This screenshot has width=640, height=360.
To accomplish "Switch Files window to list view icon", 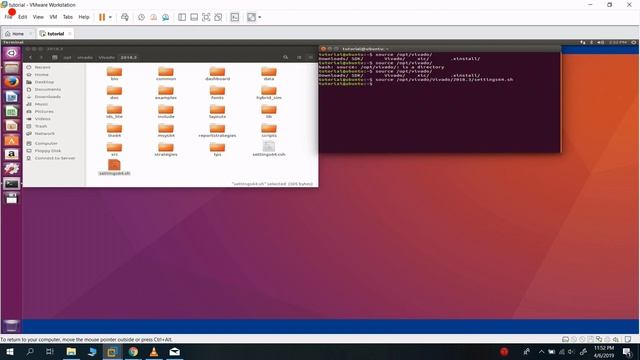I will click(299, 58).
